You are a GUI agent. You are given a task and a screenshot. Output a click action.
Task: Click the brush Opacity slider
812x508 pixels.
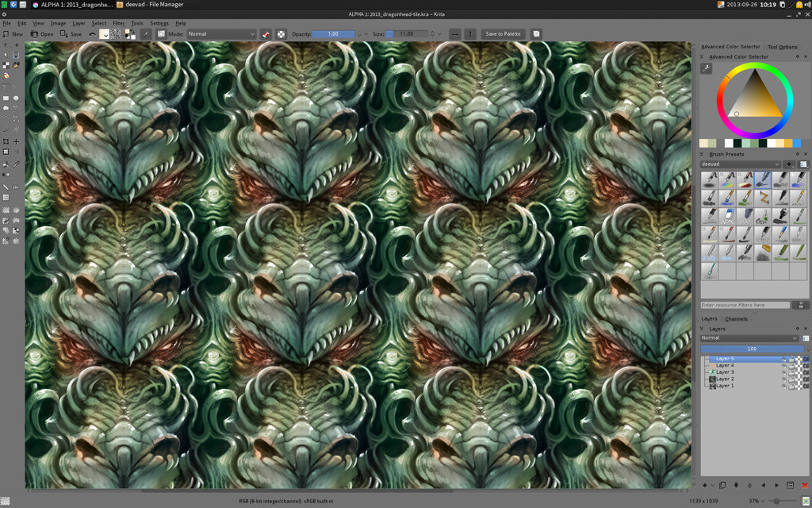(x=333, y=34)
